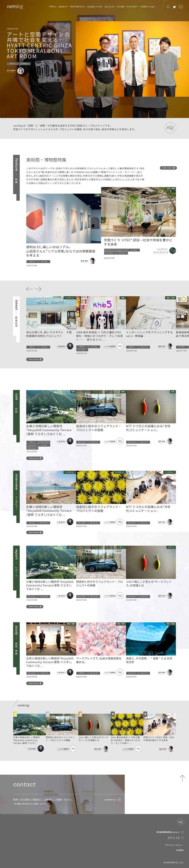
Task: Click the latest carousel previous arrow
Action: (x=29, y=289)
